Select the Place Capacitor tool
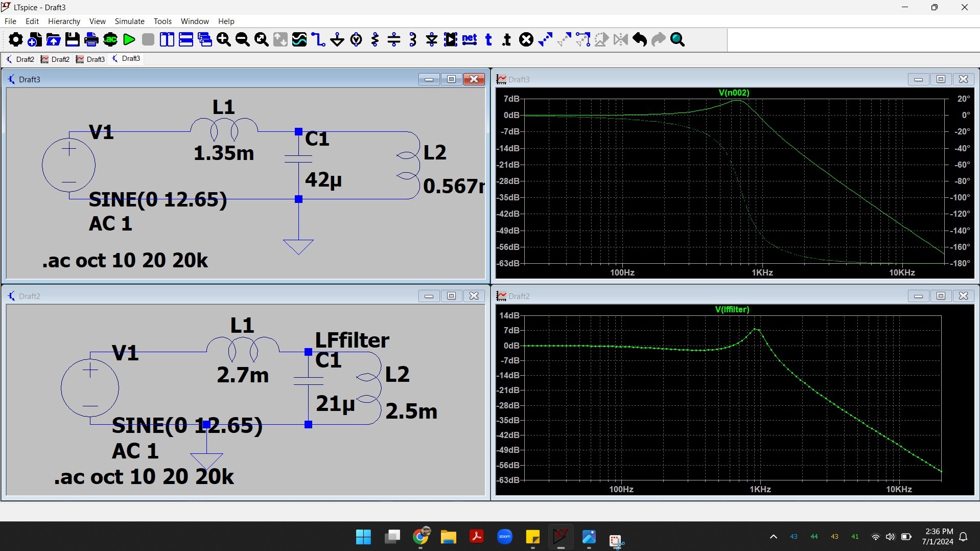The width and height of the screenshot is (980, 551). pyautogui.click(x=394, y=39)
